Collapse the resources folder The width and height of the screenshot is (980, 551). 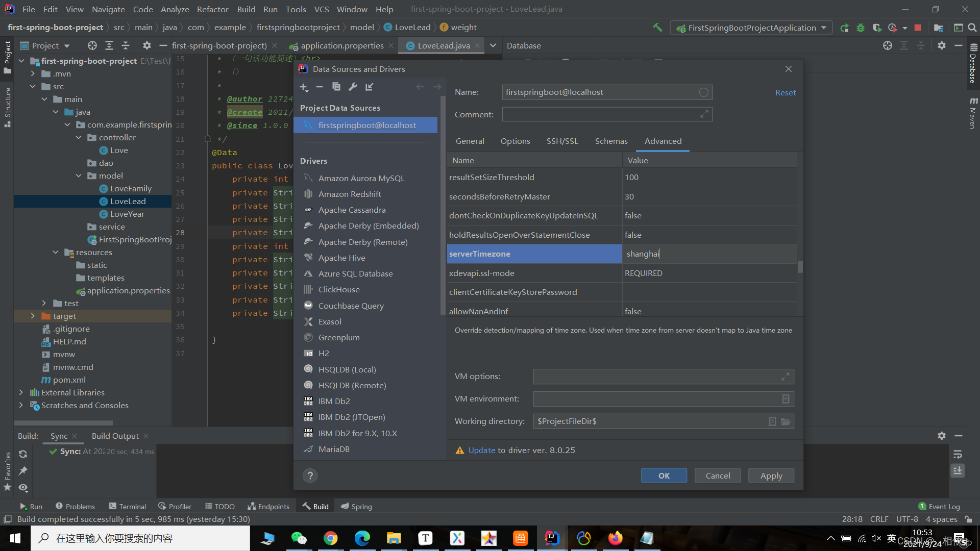pyautogui.click(x=56, y=252)
